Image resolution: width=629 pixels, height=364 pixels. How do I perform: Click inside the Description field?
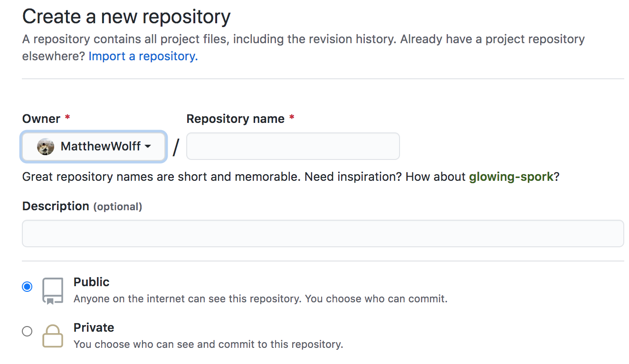(323, 233)
